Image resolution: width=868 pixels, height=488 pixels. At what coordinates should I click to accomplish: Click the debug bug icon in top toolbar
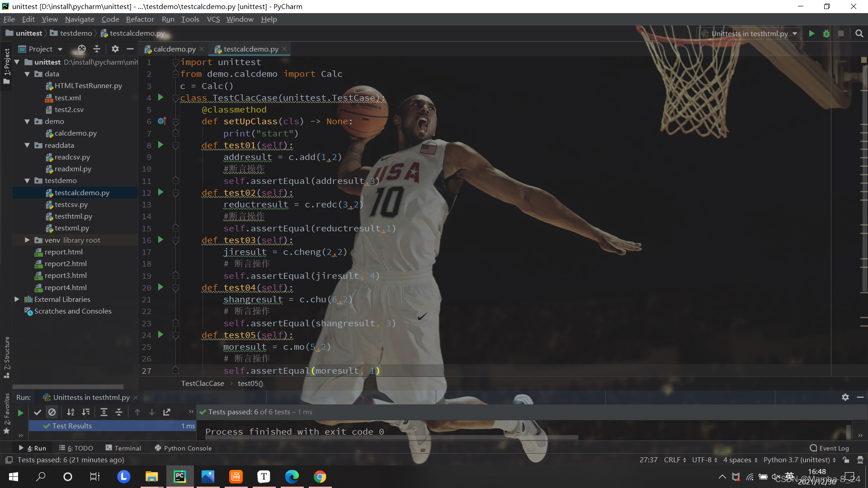coord(826,33)
